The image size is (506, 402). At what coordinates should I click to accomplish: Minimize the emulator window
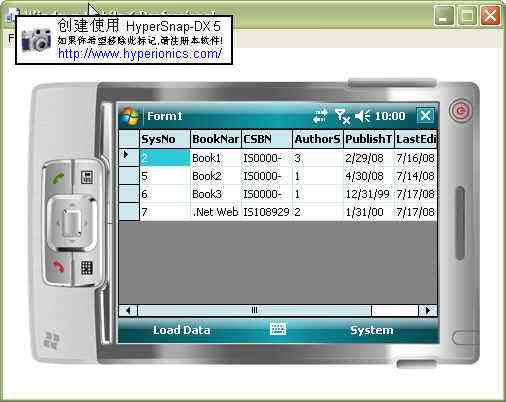click(x=444, y=15)
